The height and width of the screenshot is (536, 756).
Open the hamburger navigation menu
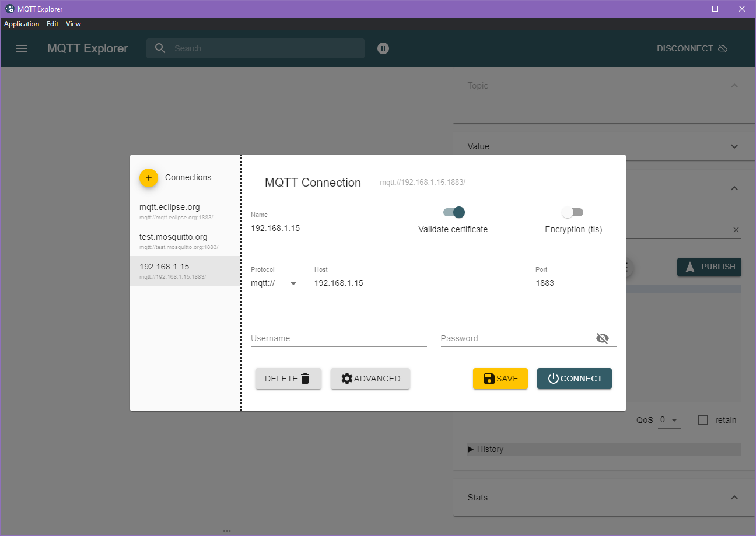(x=22, y=48)
